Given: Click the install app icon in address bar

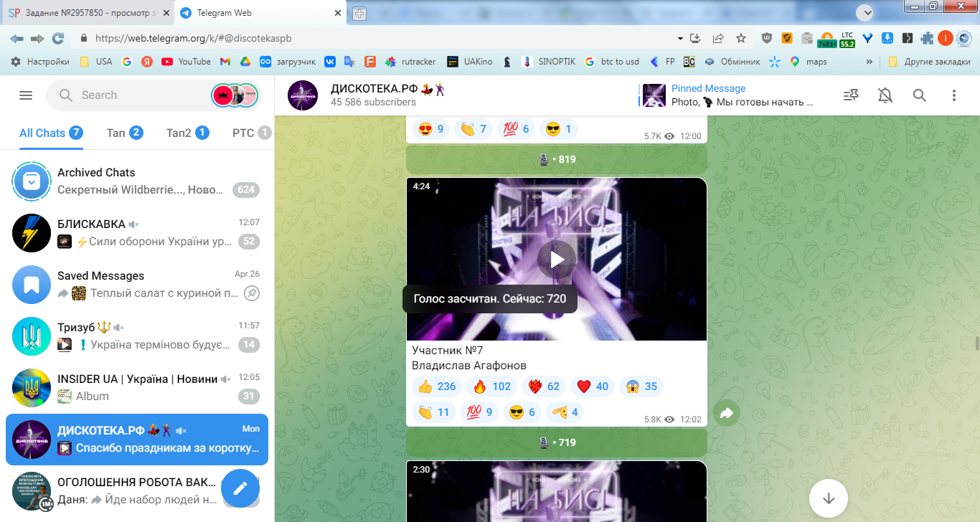Looking at the screenshot, I should point(695,39).
